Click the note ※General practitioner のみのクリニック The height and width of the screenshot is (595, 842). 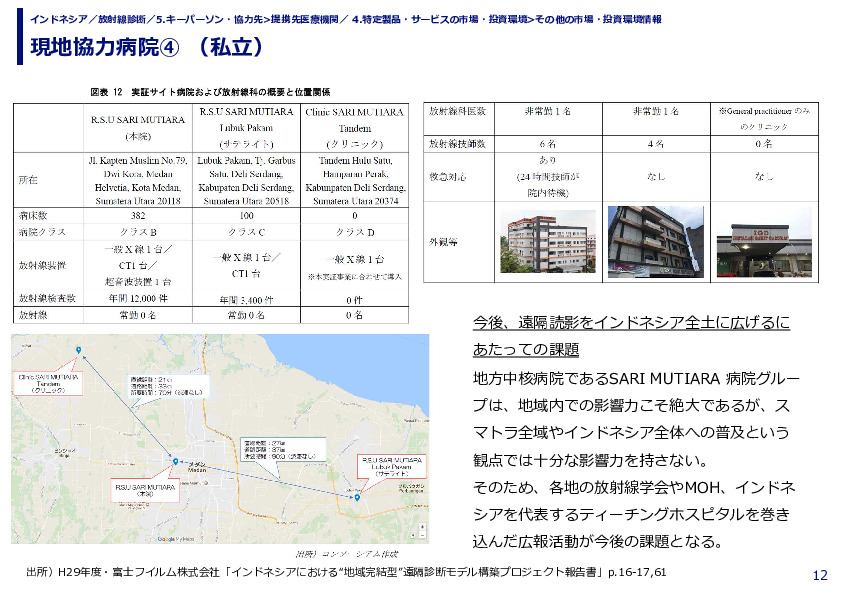(x=764, y=119)
